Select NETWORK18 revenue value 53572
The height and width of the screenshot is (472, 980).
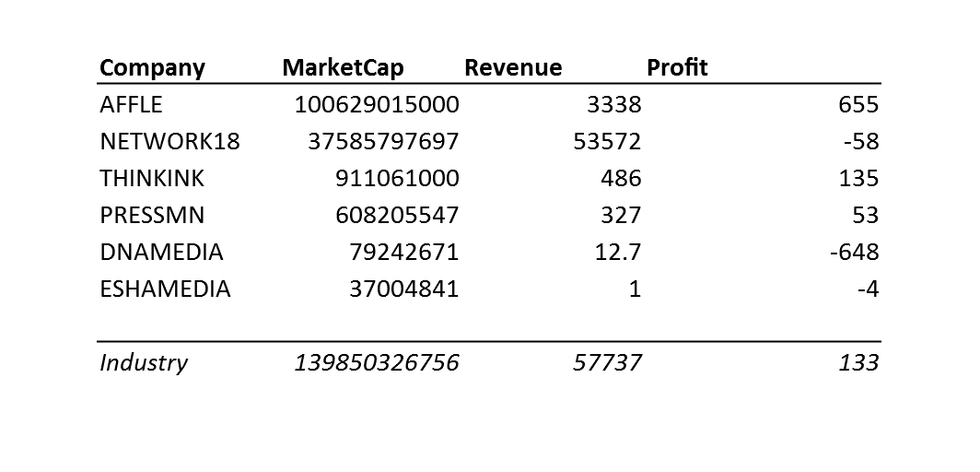pos(608,141)
